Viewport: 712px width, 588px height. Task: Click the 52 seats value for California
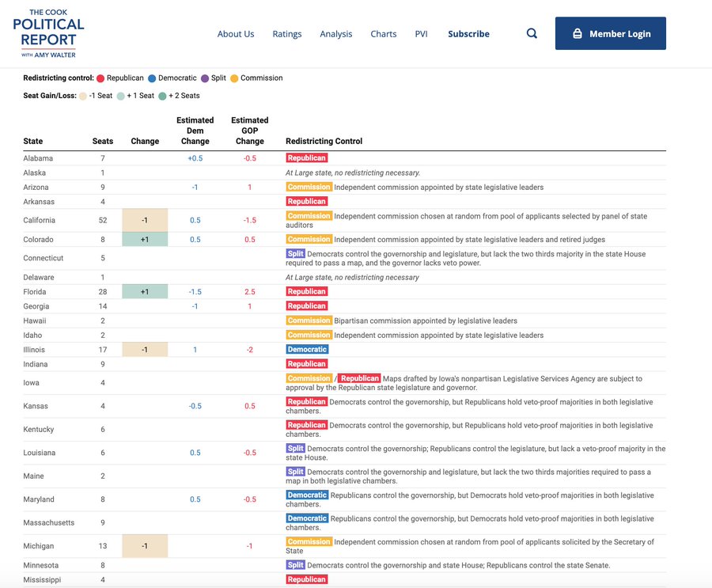point(103,220)
